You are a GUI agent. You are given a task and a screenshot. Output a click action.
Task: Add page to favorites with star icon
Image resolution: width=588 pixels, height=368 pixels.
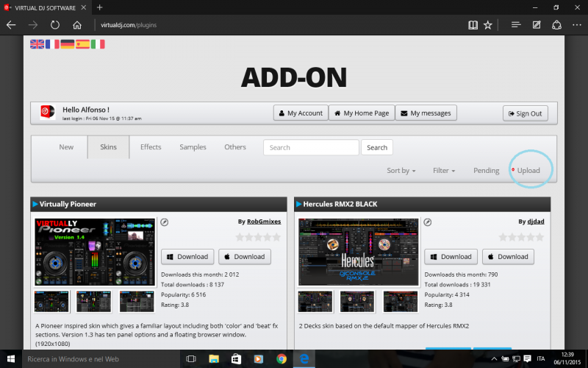(x=487, y=25)
